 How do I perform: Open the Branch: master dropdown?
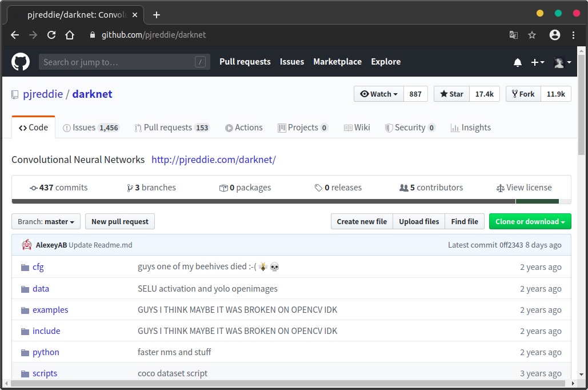(46, 221)
